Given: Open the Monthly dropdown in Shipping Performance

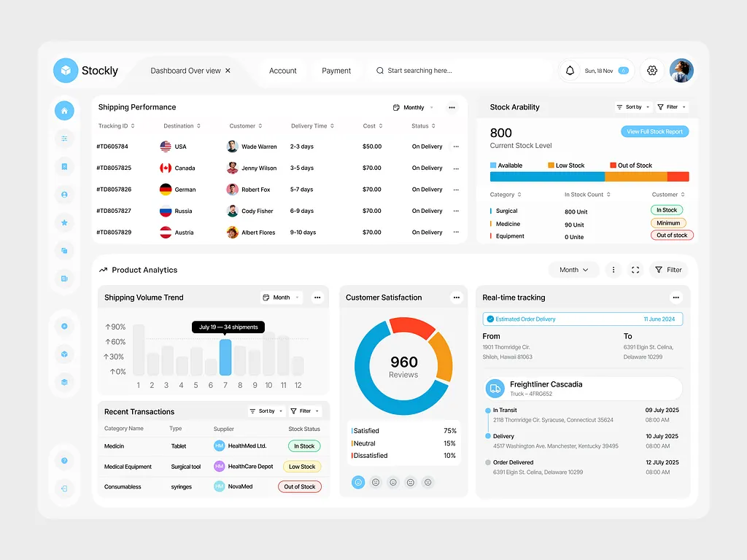Looking at the screenshot, I should pyautogui.click(x=413, y=107).
